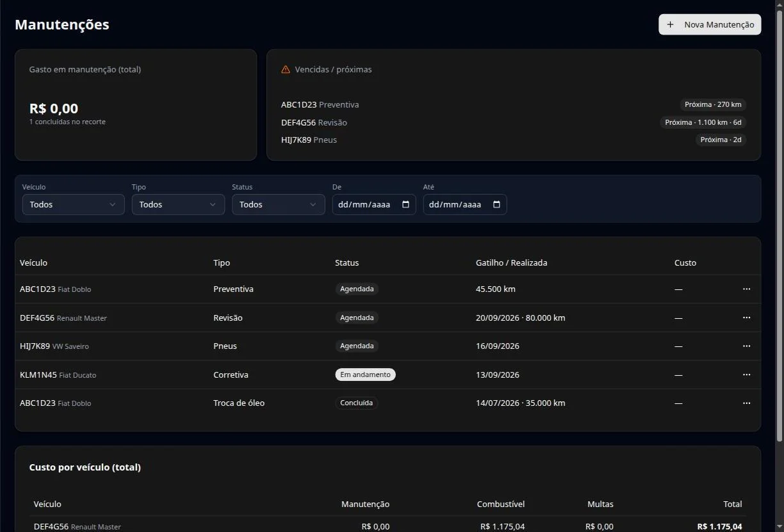Image resolution: width=784 pixels, height=532 pixels.
Task: Click the Próxima · 1.100 km · 6d badge
Action: tap(703, 122)
